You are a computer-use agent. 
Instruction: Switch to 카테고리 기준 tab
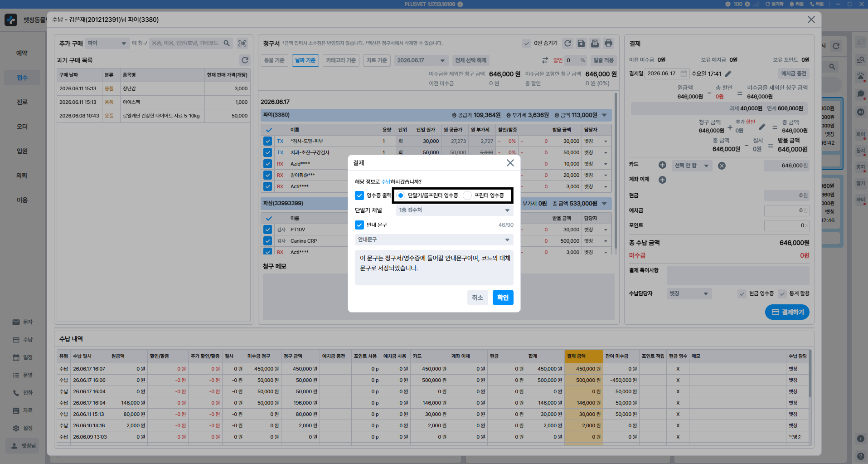341,60
